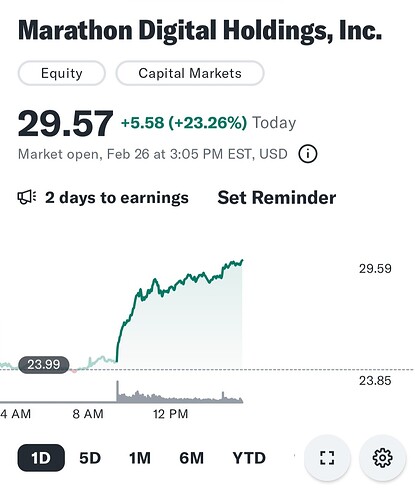Click Set Reminder for earnings
Screen dimensions: 415x500
click(x=277, y=198)
